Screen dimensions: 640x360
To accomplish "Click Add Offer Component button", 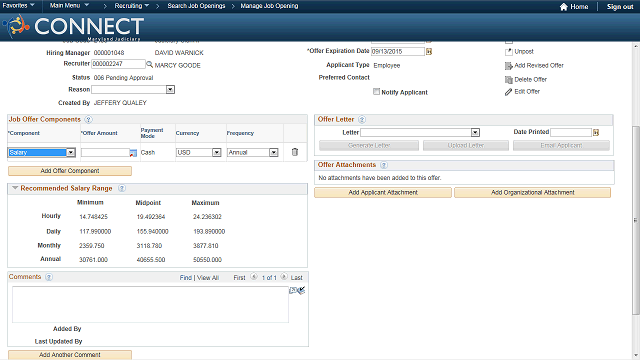I will point(70,171).
